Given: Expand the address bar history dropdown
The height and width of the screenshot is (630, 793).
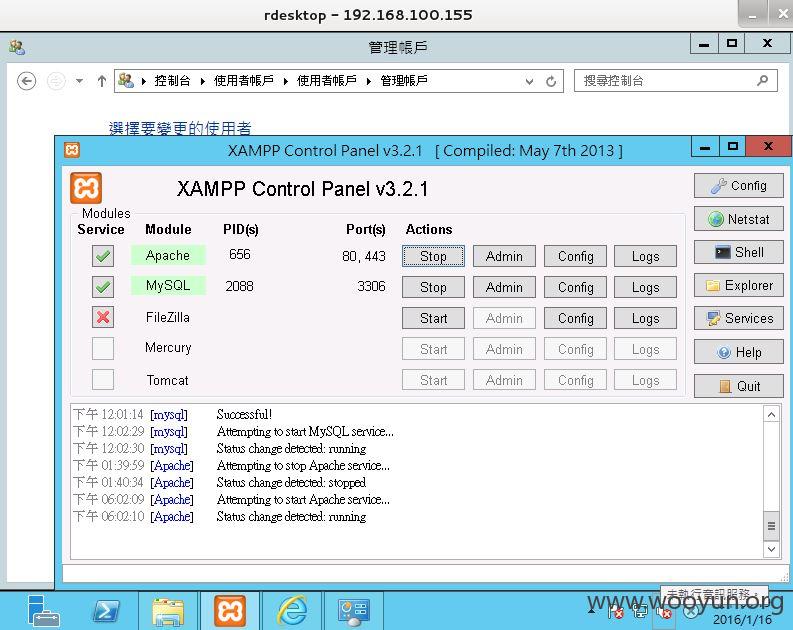Looking at the screenshot, I should click(529, 81).
